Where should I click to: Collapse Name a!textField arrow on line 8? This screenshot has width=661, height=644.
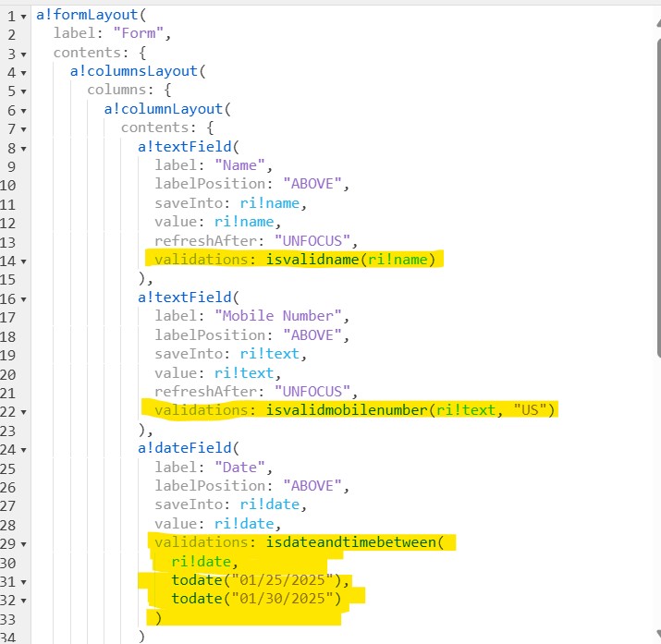24,149
